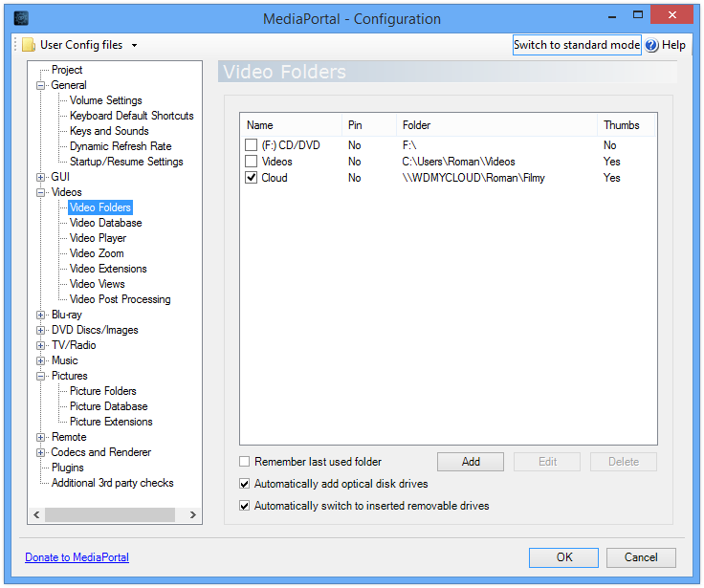
Task: Collapse the Pictures tree node
Action: click(x=40, y=376)
